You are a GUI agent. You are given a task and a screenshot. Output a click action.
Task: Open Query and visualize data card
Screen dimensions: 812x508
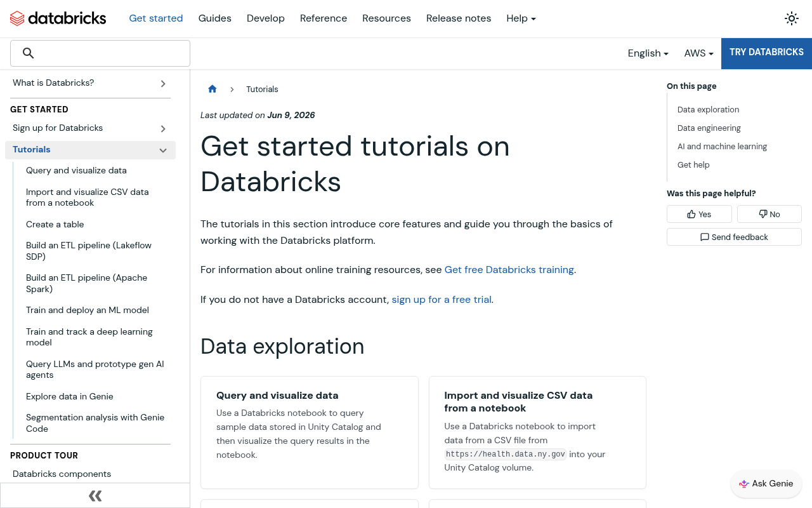pos(310,432)
